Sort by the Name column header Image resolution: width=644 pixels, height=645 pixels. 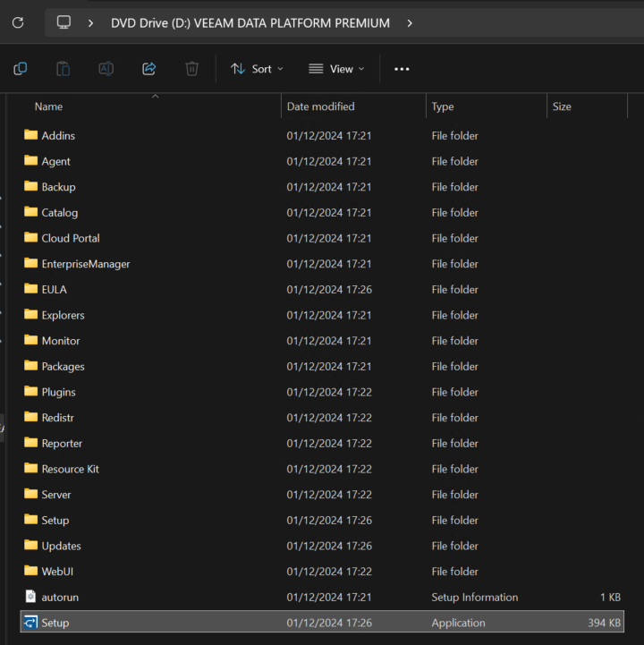click(48, 106)
